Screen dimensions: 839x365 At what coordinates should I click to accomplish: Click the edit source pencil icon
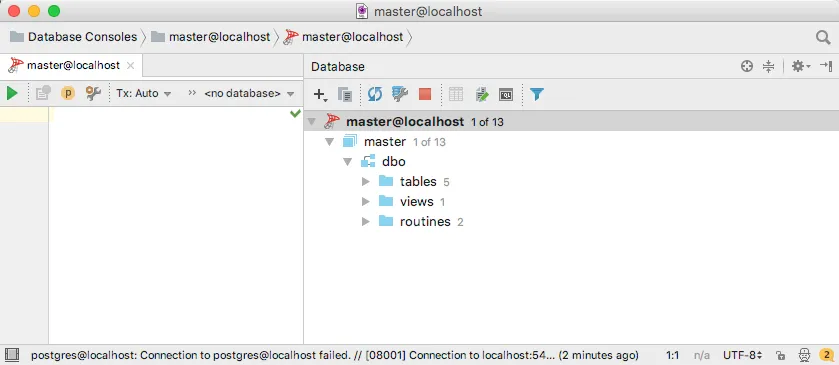click(482, 94)
